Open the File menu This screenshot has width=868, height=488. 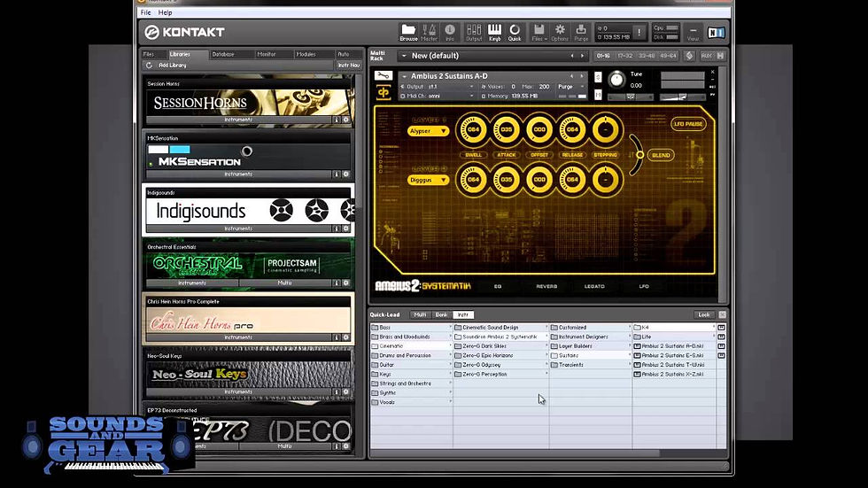(145, 12)
